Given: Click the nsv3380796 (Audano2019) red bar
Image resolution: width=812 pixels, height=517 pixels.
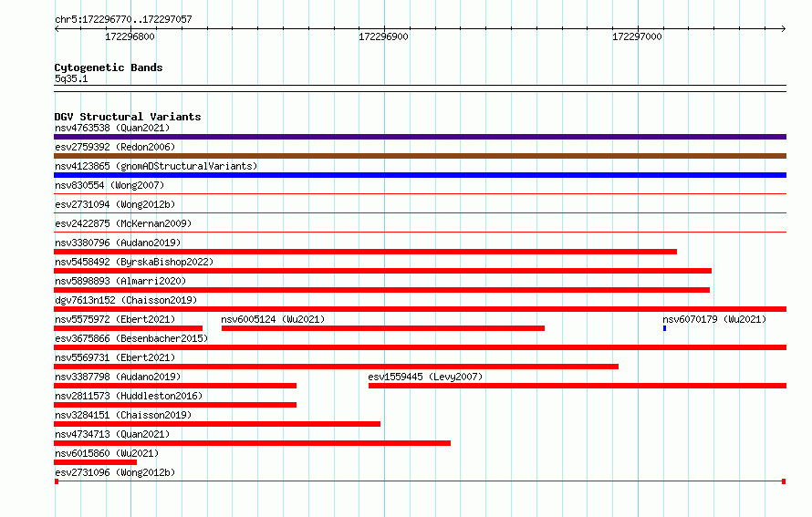Looking at the screenshot, I should pos(365,252).
